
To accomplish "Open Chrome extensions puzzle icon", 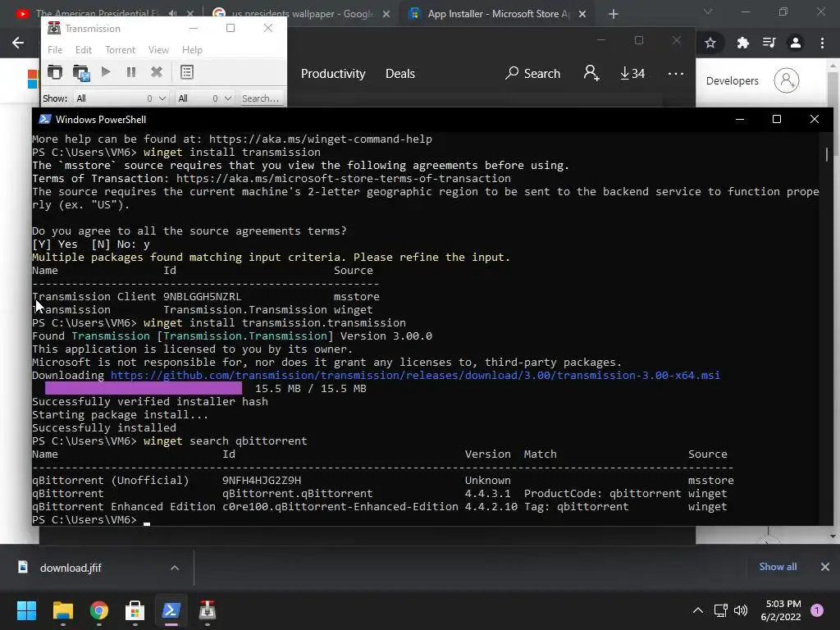I will tap(742, 43).
